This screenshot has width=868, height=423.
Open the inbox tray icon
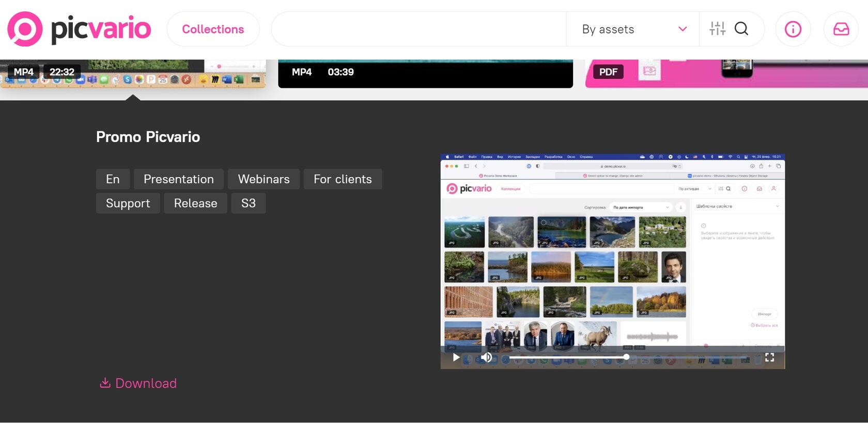pyautogui.click(x=841, y=29)
